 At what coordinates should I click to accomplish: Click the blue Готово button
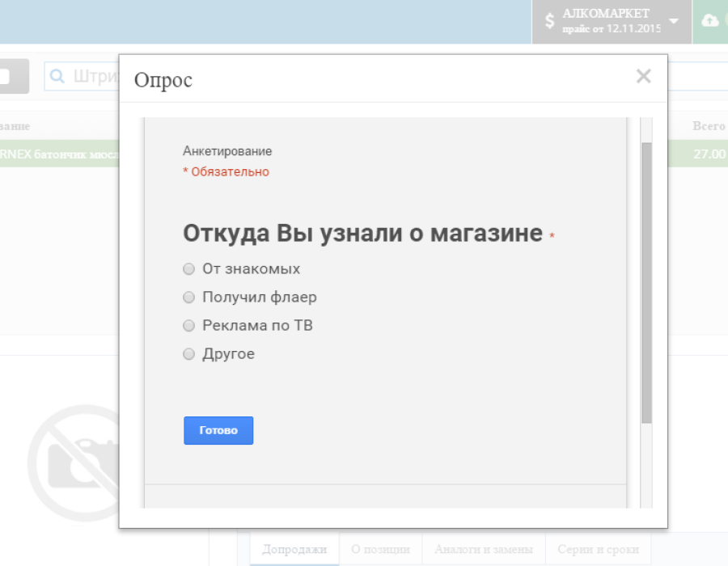[218, 430]
